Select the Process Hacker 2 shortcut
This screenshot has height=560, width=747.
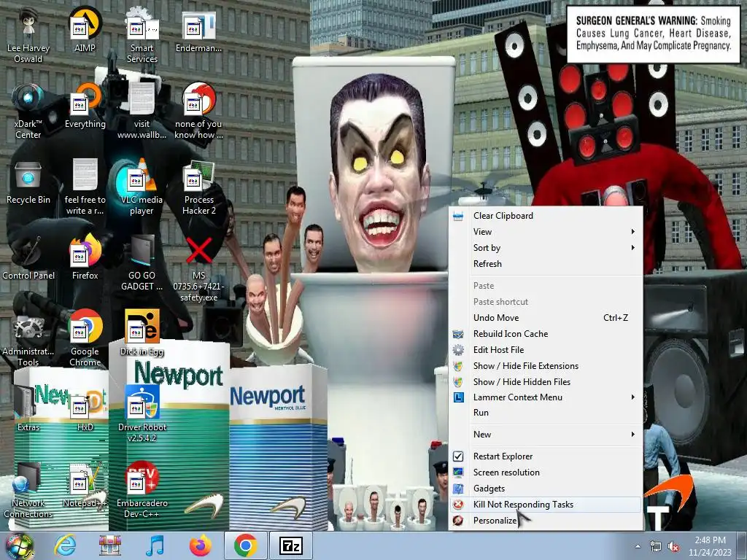tap(198, 187)
